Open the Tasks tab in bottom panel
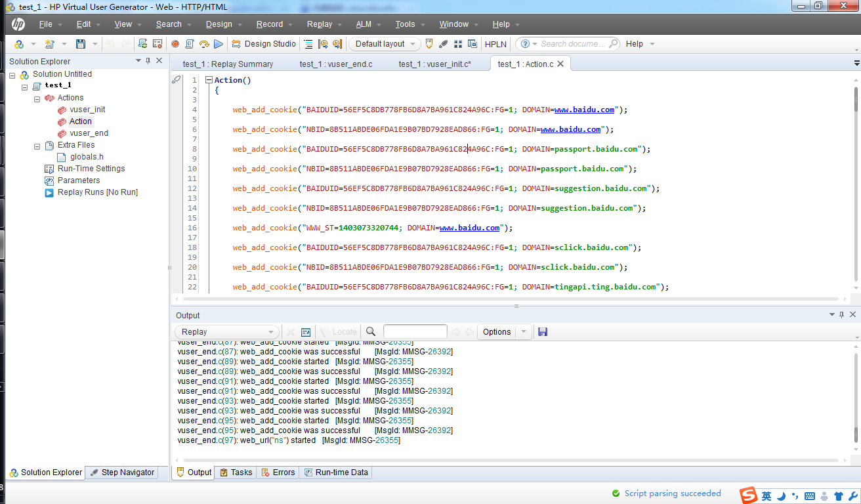 point(236,472)
